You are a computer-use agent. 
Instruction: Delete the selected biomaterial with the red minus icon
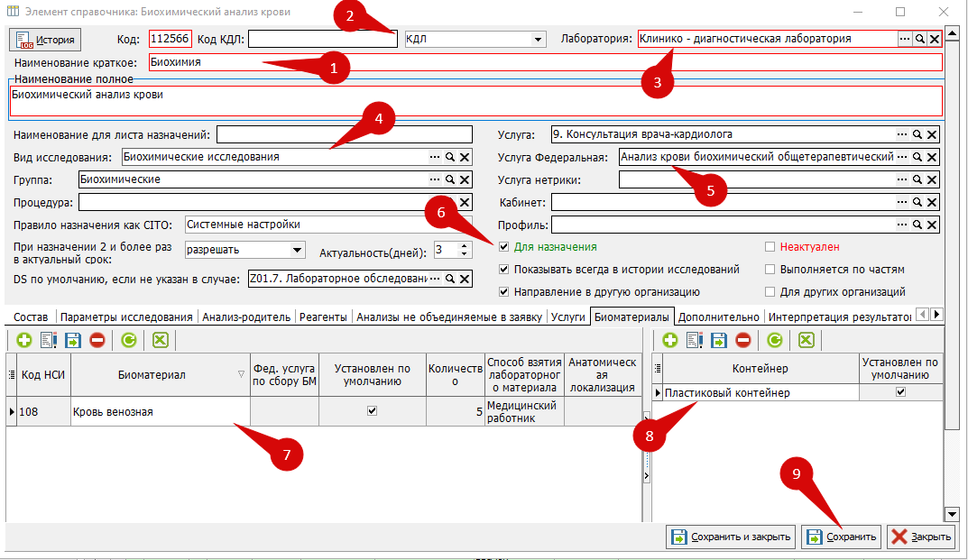(97, 340)
